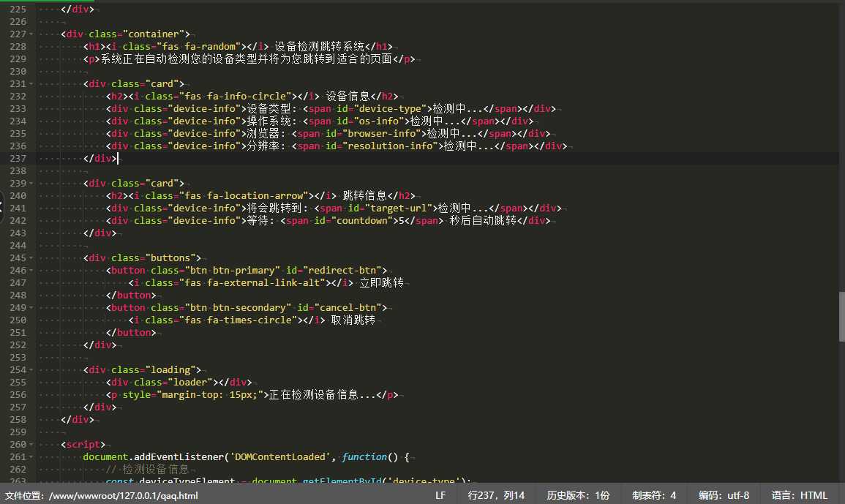Fold the first card div at line 231
Screen dimensions: 845x504
pos(31,84)
